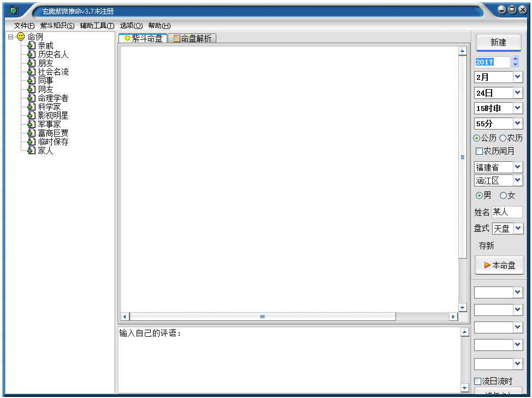Click the comment box scroll up arrow

[x=464, y=332]
